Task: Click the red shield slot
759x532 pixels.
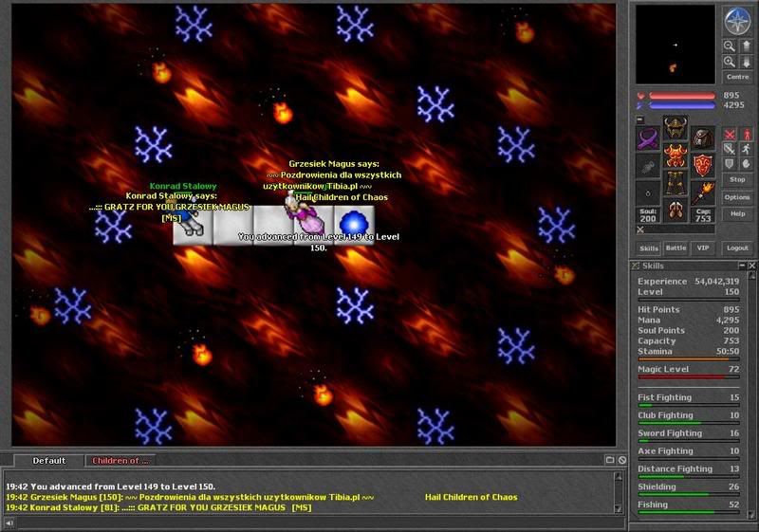Action: point(702,166)
